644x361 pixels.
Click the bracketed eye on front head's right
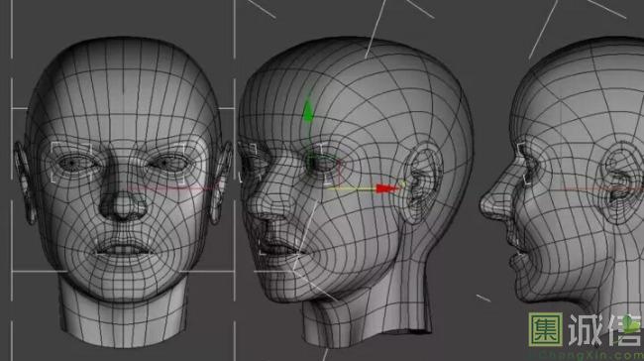tap(169, 164)
